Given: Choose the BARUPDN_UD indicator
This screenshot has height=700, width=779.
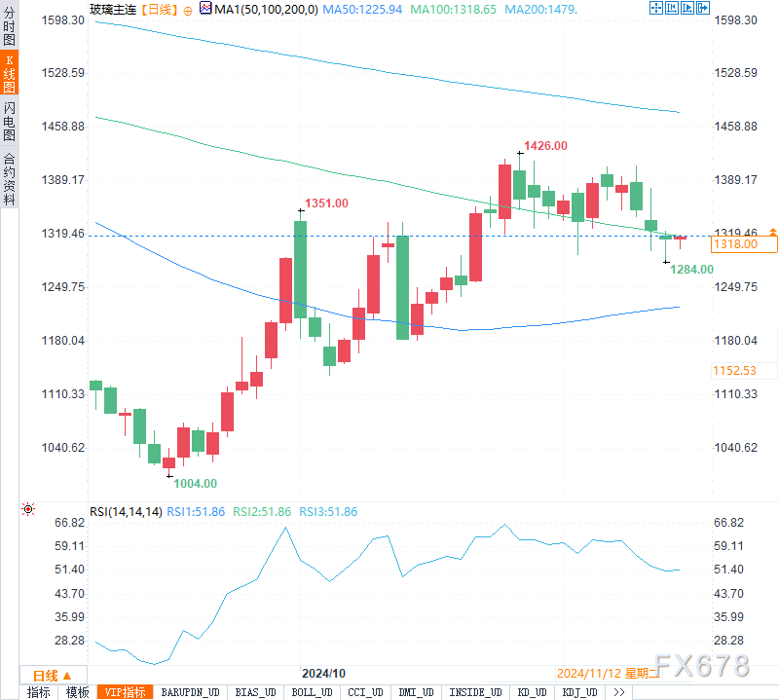Looking at the screenshot, I should pos(191,692).
